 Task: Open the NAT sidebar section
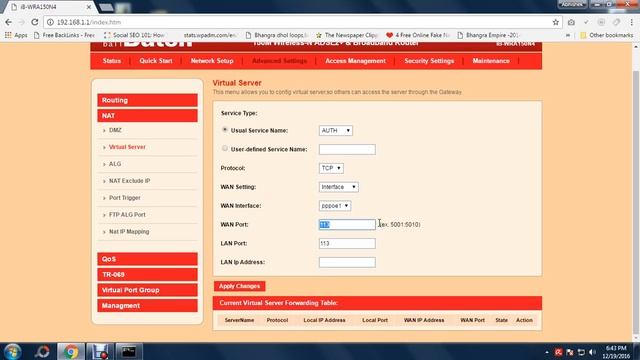tap(147, 116)
